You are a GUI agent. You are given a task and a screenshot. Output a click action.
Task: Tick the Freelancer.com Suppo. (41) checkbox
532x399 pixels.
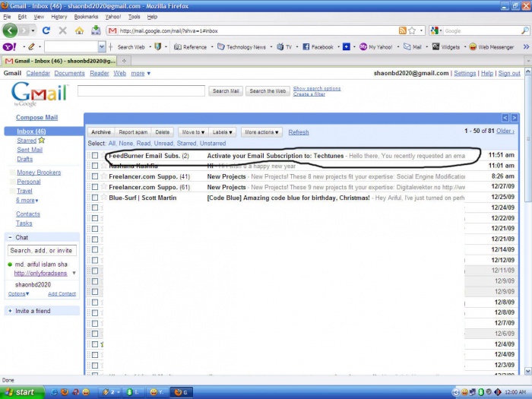click(95, 176)
